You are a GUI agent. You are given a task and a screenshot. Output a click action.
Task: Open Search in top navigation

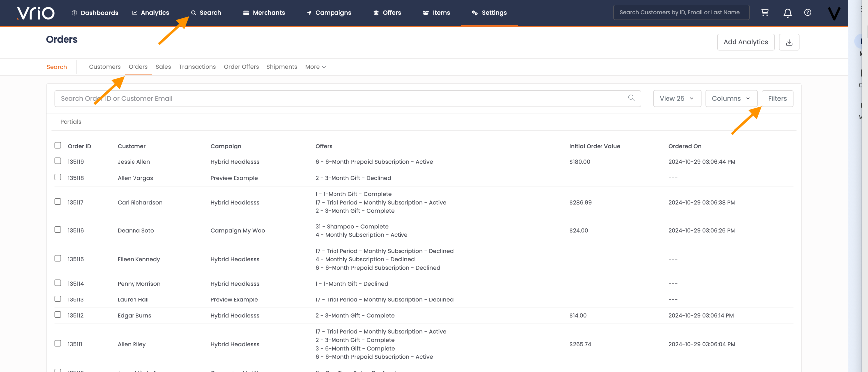[206, 13]
